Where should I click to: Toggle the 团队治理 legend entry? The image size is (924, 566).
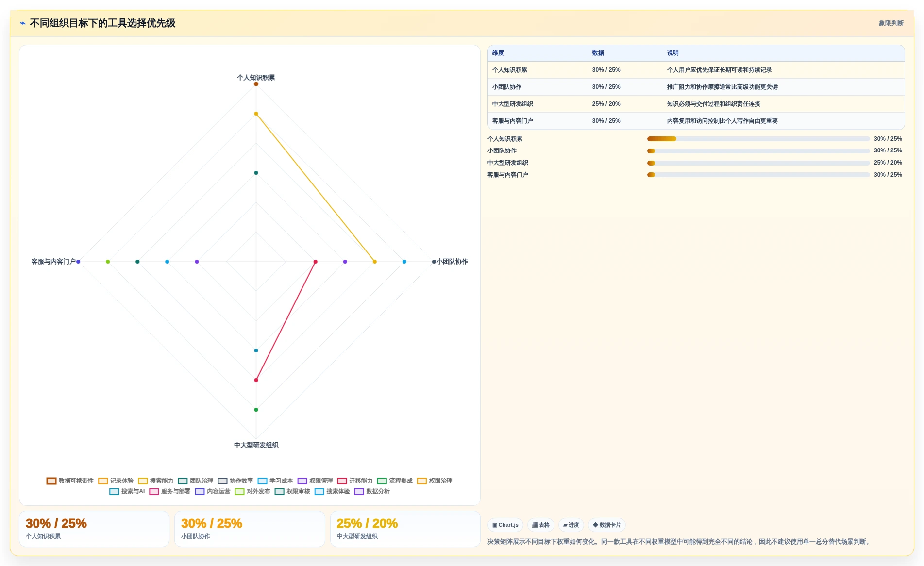click(x=196, y=481)
